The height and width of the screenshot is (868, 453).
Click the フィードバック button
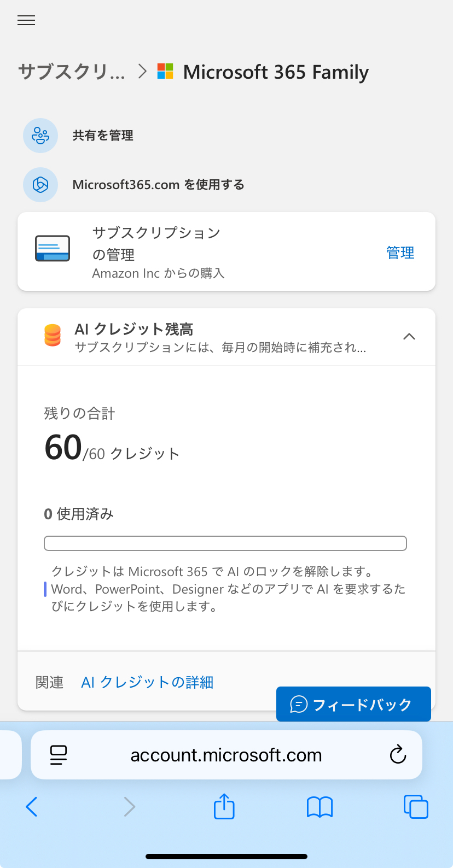[x=353, y=705]
